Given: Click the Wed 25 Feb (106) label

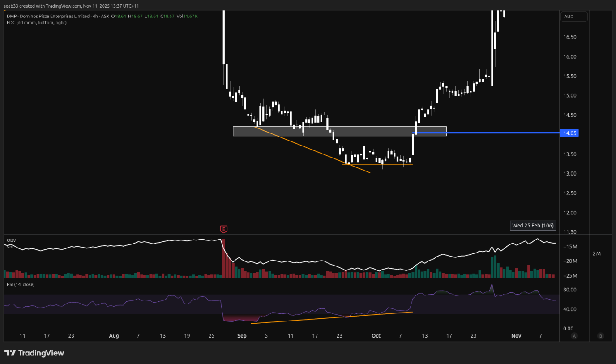Looking at the screenshot, I should (x=533, y=226).
